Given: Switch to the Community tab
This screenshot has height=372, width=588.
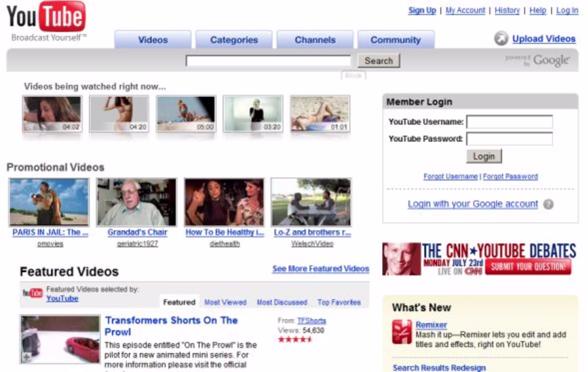Looking at the screenshot, I should pos(396,39).
